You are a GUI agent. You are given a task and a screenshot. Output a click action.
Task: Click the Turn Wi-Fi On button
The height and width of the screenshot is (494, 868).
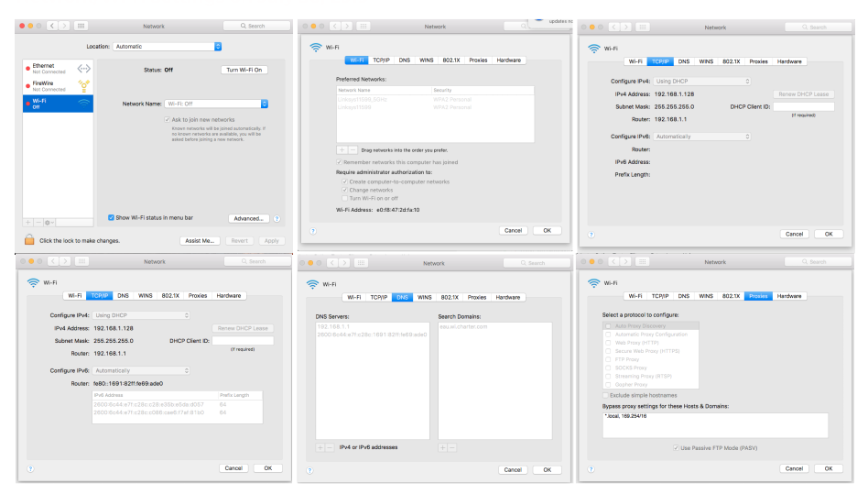tap(244, 70)
